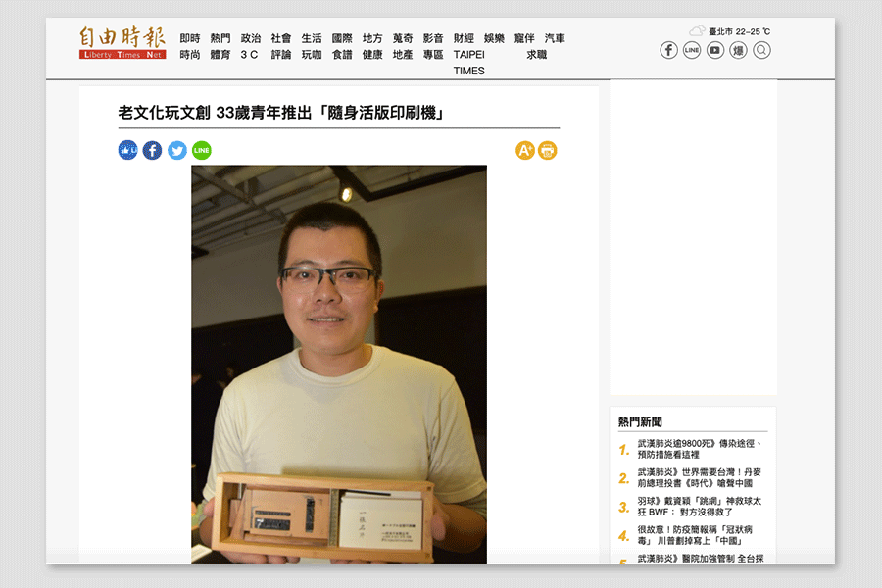Open hot news about 傳染途徑、預防措施
This screenshot has width=882, height=588.
pyautogui.click(x=699, y=449)
